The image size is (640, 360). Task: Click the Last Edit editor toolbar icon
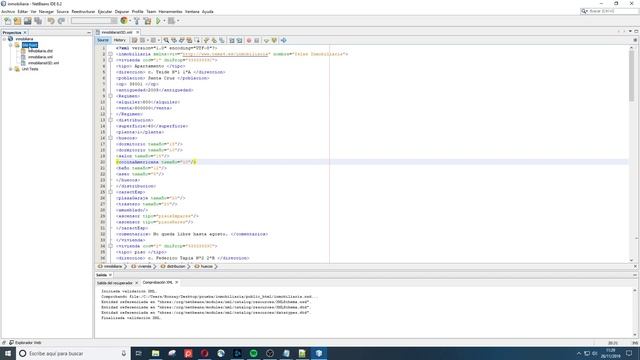[x=134, y=40]
